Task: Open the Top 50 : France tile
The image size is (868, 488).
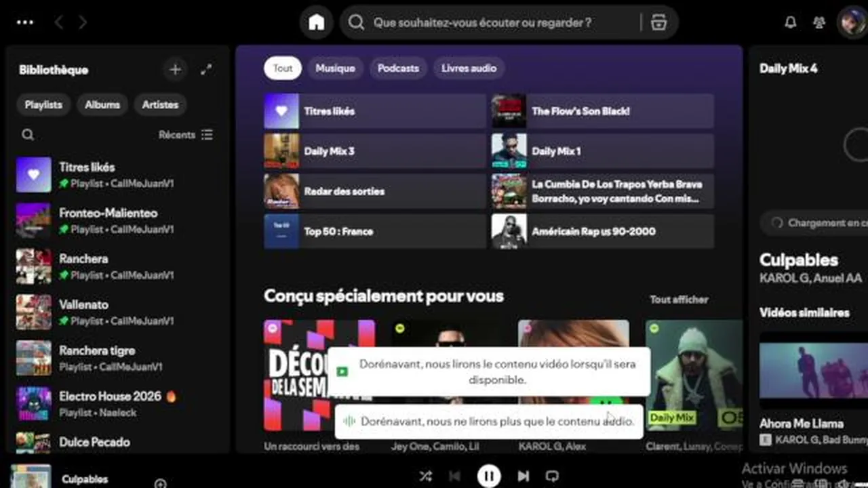Action: (375, 231)
